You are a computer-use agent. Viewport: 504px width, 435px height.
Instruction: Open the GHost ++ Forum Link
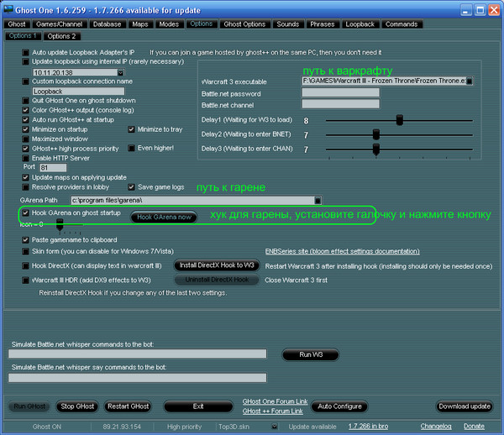[272, 411]
